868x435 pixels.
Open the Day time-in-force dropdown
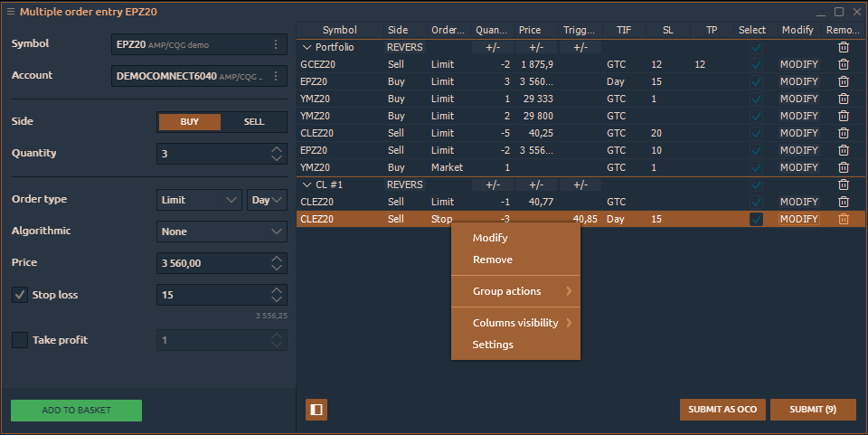[267, 200]
